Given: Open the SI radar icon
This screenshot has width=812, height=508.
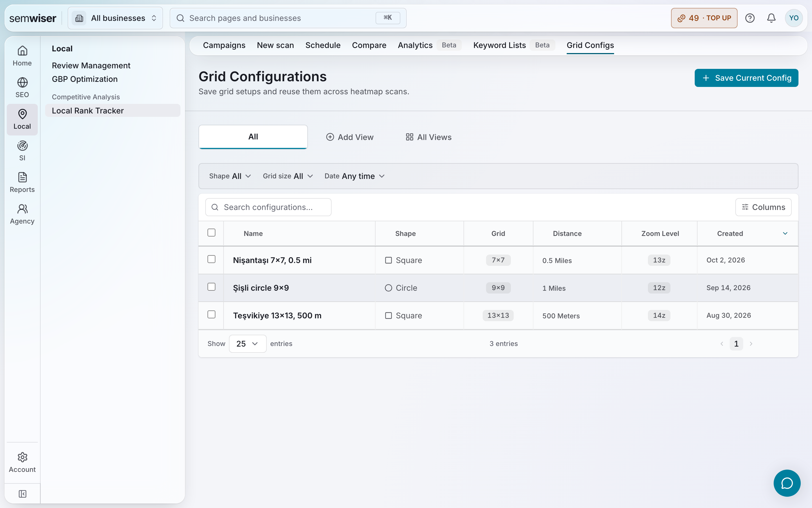Looking at the screenshot, I should coord(23,146).
